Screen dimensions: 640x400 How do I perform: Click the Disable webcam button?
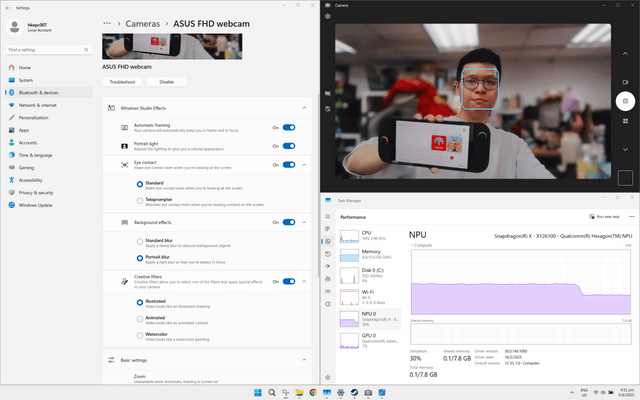tap(167, 82)
